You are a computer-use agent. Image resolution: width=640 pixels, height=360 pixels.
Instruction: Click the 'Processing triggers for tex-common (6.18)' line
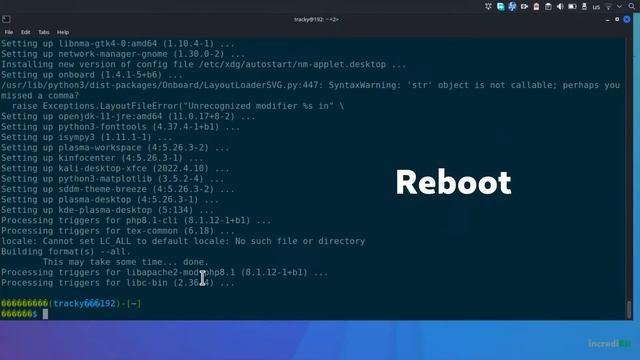(118, 231)
